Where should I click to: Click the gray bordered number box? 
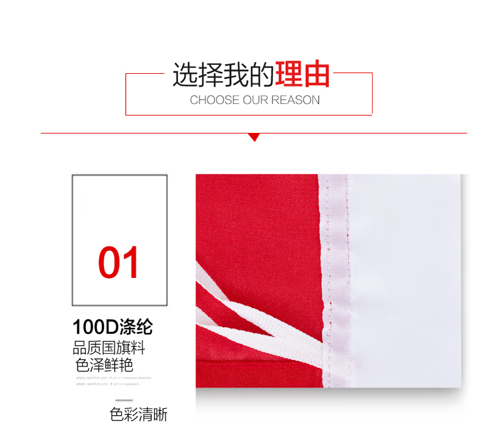(120, 240)
